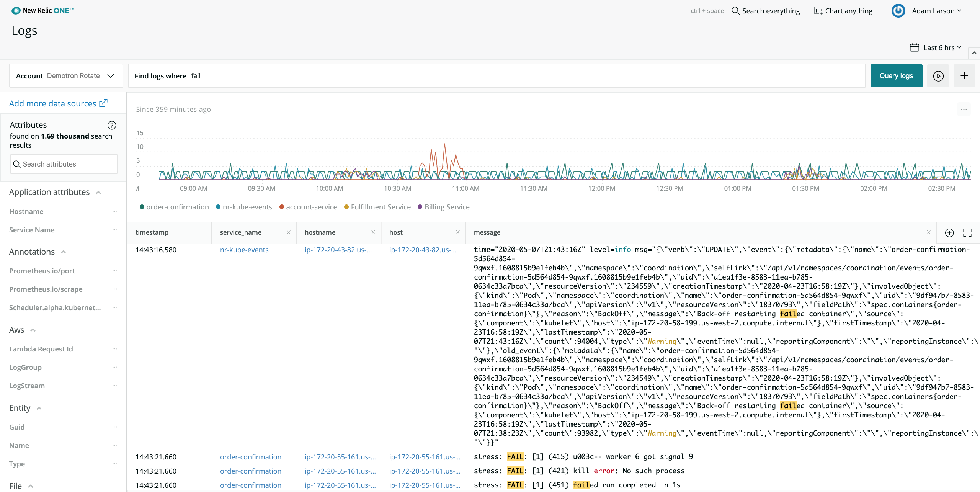Open the calendar time picker icon

click(914, 47)
